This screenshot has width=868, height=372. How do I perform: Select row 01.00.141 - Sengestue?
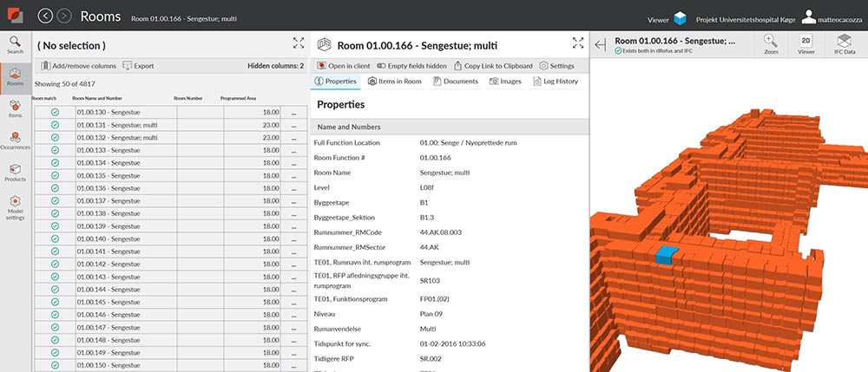[x=170, y=251]
